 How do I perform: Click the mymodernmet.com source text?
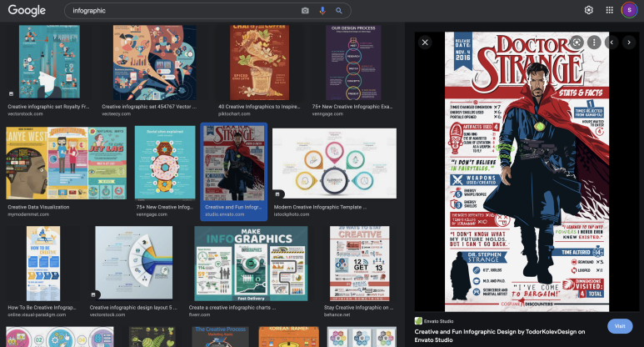coord(28,214)
